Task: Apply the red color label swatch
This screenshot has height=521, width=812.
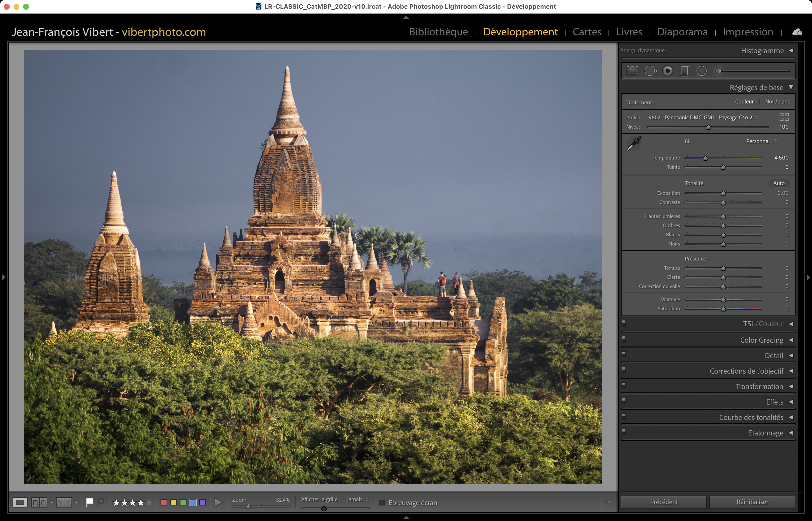Action: (x=164, y=502)
